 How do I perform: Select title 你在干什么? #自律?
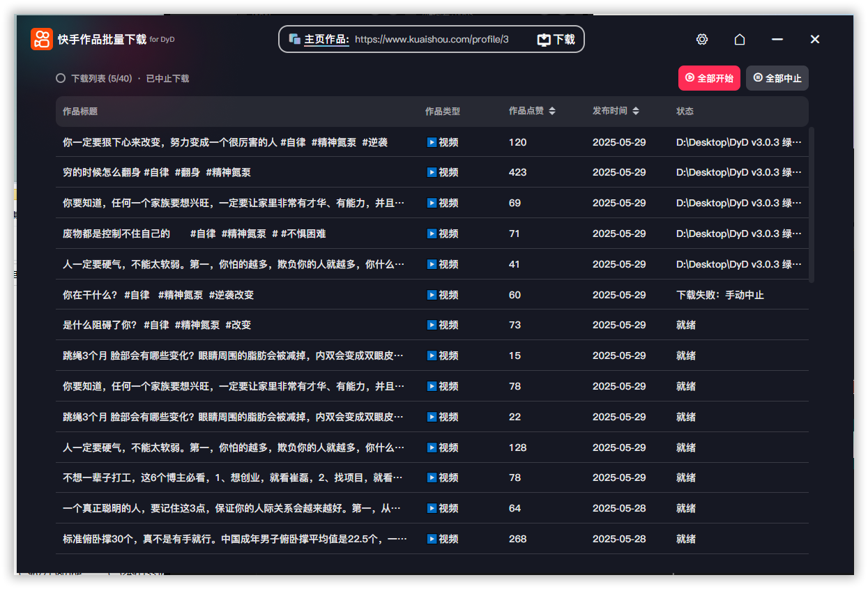pos(158,295)
